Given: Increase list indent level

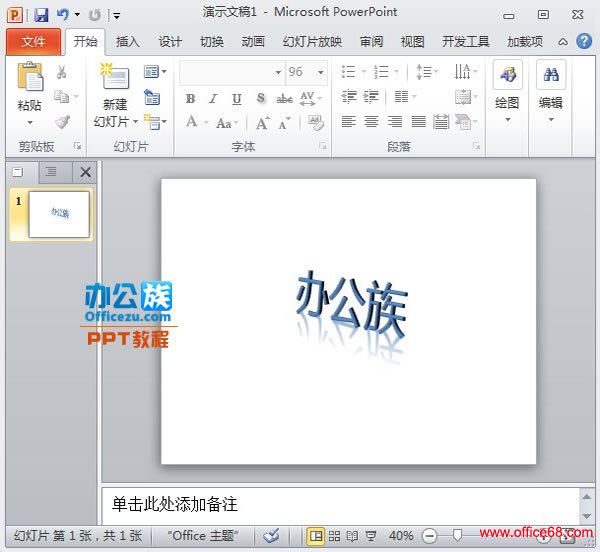Looking at the screenshot, I should click(x=371, y=96).
